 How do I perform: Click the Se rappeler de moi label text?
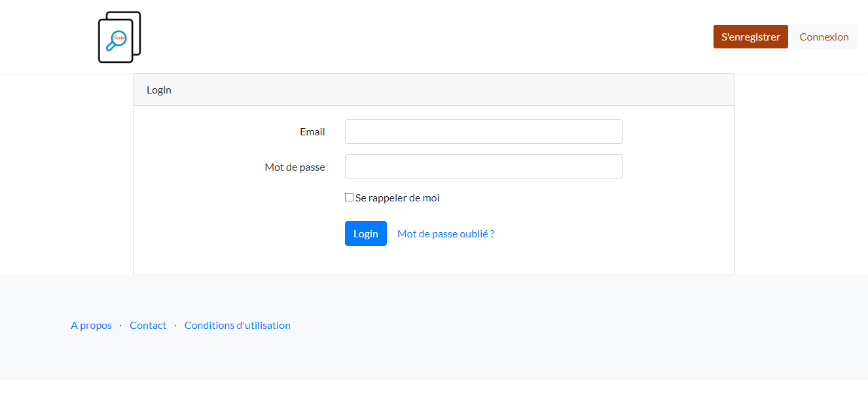pos(397,197)
